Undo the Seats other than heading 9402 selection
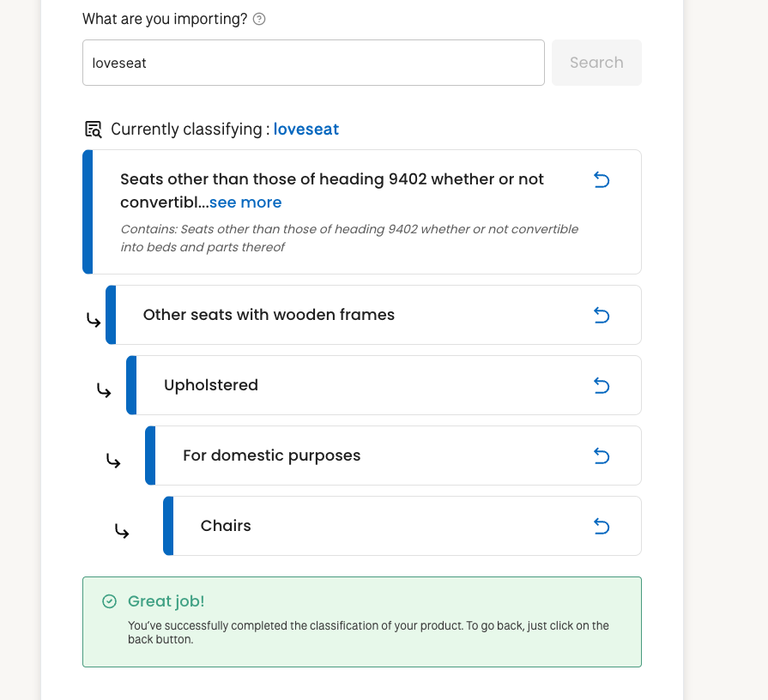 (x=602, y=179)
